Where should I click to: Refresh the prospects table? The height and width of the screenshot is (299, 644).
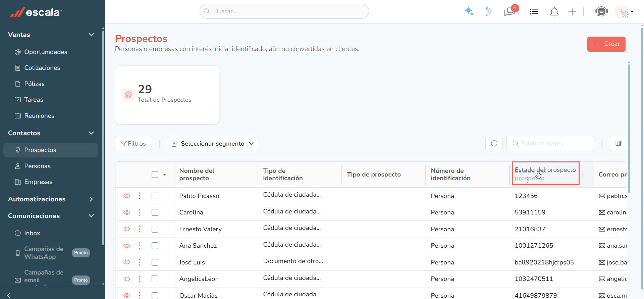pos(494,143)
